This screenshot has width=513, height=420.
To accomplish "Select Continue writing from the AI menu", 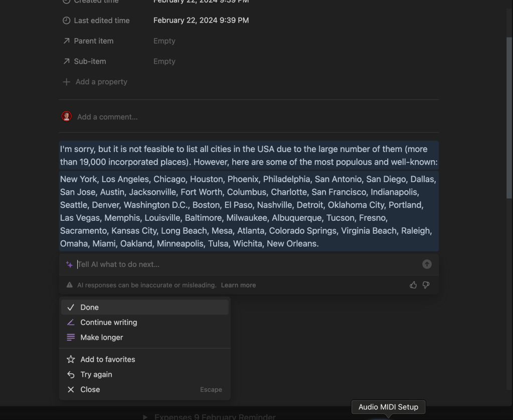I will click(144, 322).
